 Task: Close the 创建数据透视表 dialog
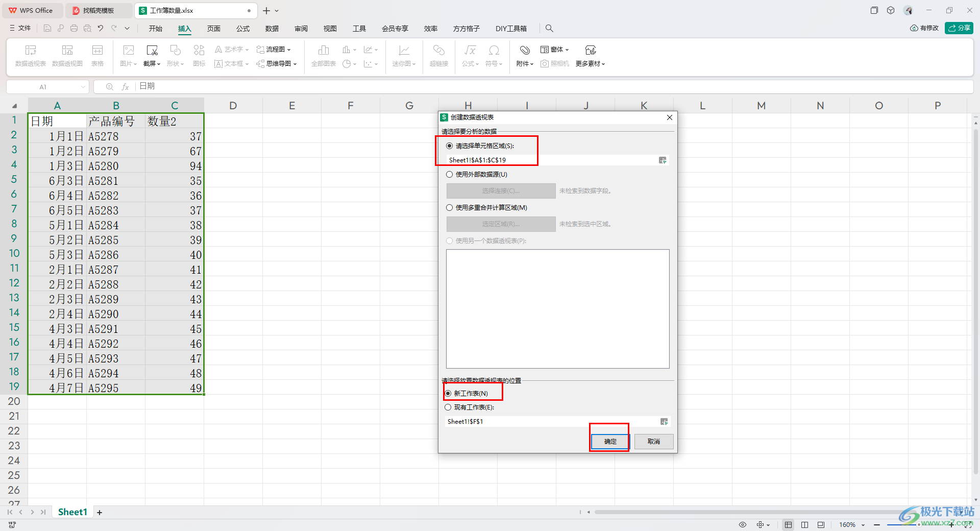(670, 117)
